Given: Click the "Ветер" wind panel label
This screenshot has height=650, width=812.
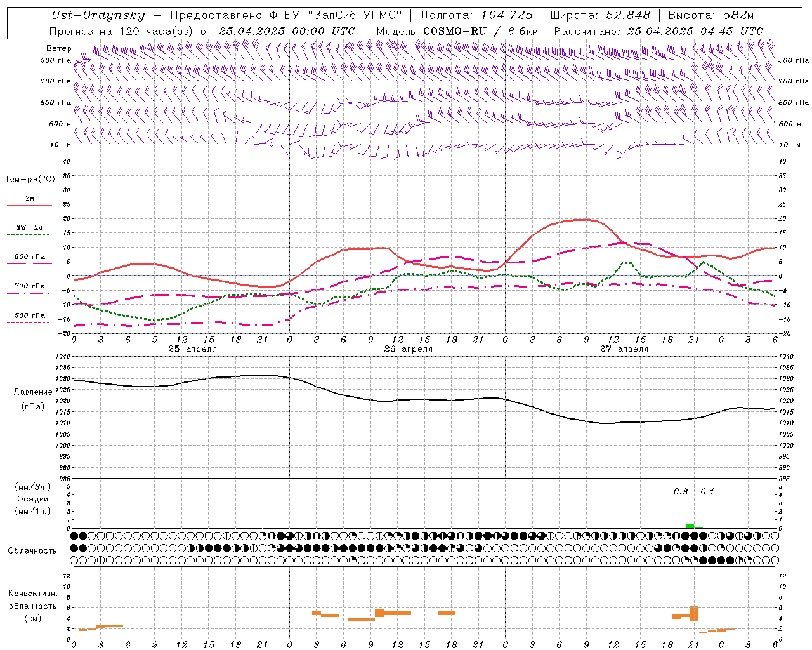Looking at the screenshot, I should click(58, 48).
